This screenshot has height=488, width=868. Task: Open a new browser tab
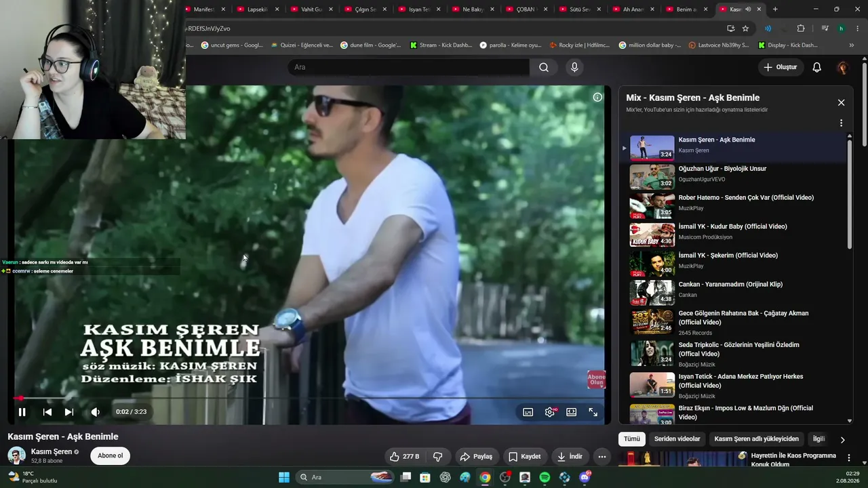pos(775,9)
